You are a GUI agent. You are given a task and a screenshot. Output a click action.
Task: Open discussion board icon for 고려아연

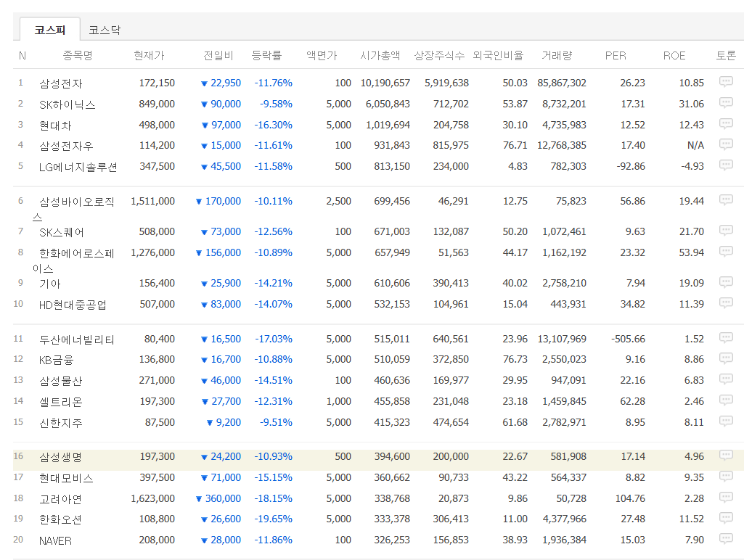pos(726,498)
